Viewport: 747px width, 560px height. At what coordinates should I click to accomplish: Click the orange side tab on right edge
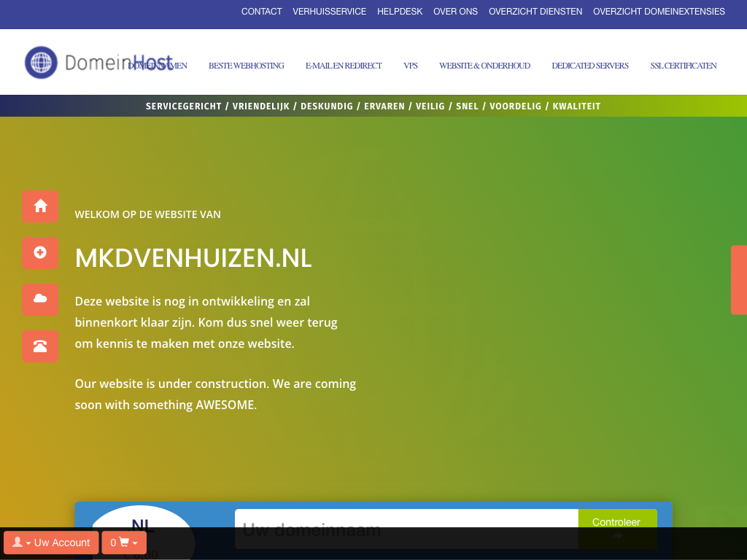click(739, 280)
